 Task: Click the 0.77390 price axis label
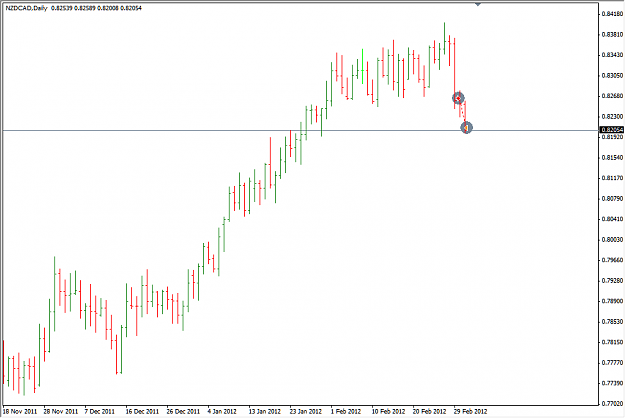point(612,383)
